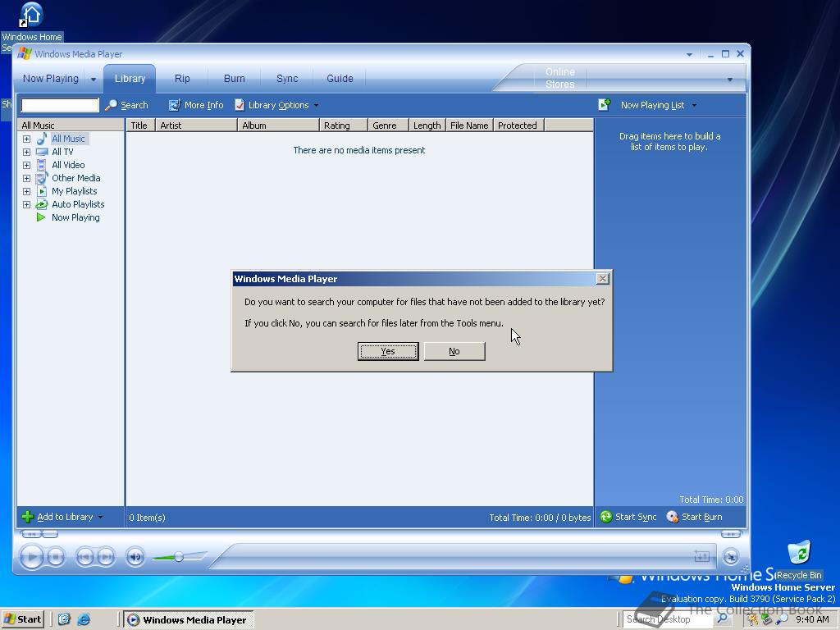Image resolution: width=840 pixels, height=630 pixels.
Task: Click the Start Burn button
Action: [694, 517]
